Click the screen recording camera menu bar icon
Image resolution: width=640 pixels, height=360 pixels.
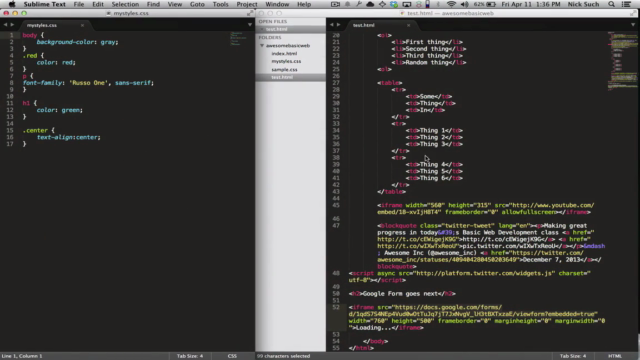coord(335,4)
